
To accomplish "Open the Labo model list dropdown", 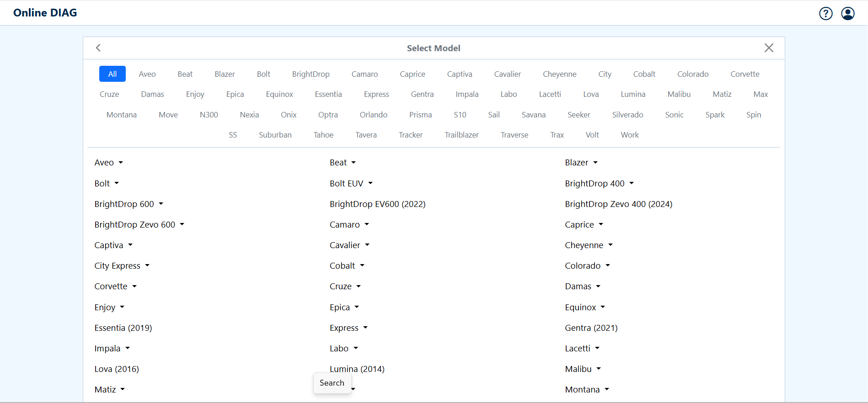I will [344, 348].
